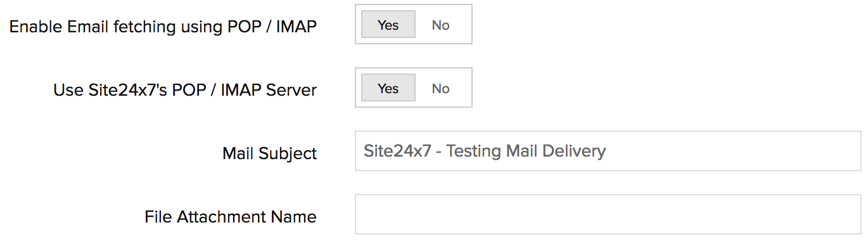The width and height of the screenshot is (868, 246).
Task: Click the 'Site24x7 - Testing Mail Delivery' text
Action: point(485,152)
